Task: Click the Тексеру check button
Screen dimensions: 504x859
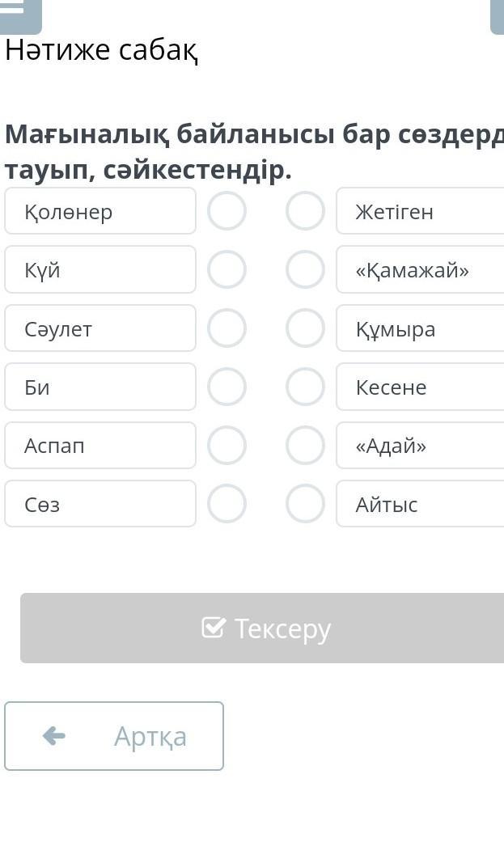Action: click(262, 628)
